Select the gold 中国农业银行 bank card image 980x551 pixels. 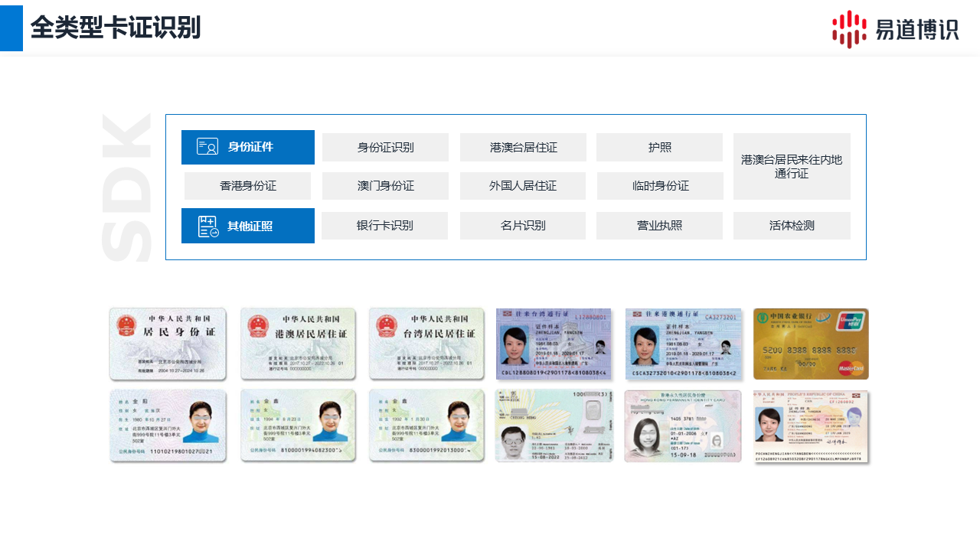pyautogui.click(x=811, y=344)
